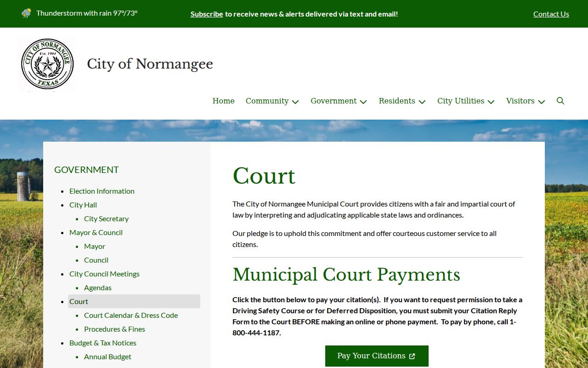
Task: Open Budget & Tax Notices sidebar link
Action: click(x=103, y=343)
